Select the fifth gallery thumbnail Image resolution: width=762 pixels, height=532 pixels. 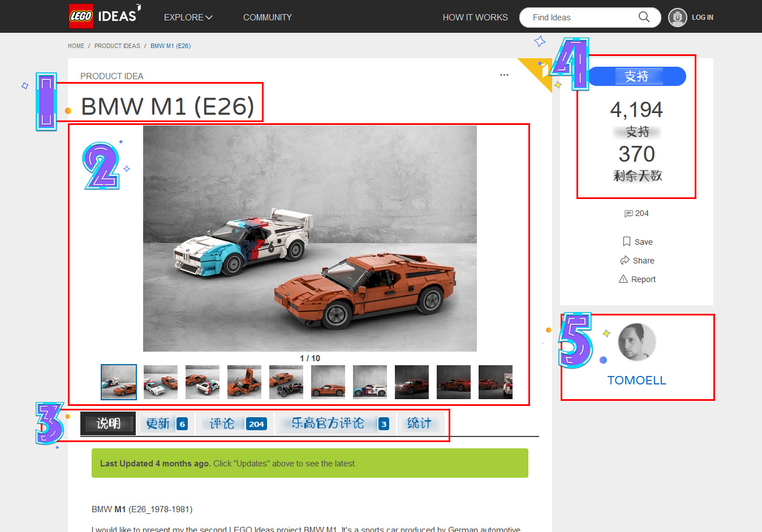[286, 382]
